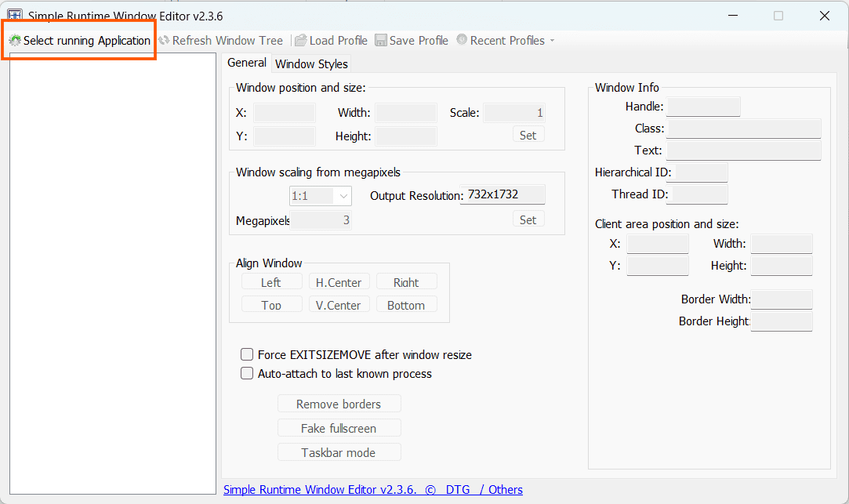Viewport: 849px width, 504px height.
Task: Click the client area Height field
Action: coord(782,266)
